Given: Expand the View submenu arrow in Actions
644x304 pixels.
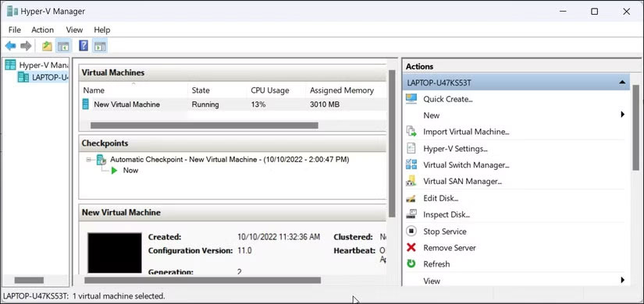Looking at the screenshot, I should click(x=623, y=281).
